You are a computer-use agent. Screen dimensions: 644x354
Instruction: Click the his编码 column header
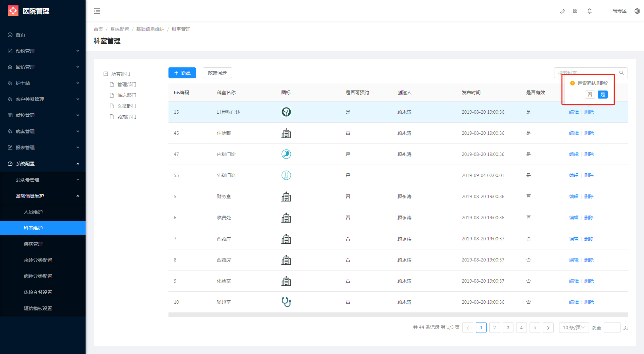click(182, 93)
